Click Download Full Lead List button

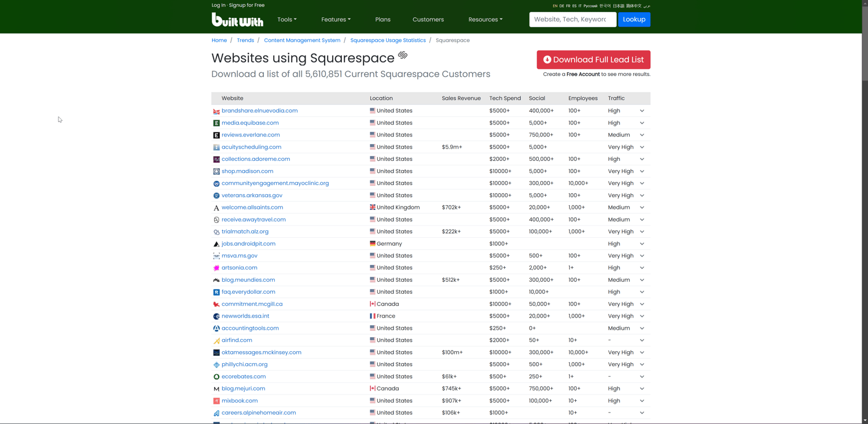click(593, 60)
